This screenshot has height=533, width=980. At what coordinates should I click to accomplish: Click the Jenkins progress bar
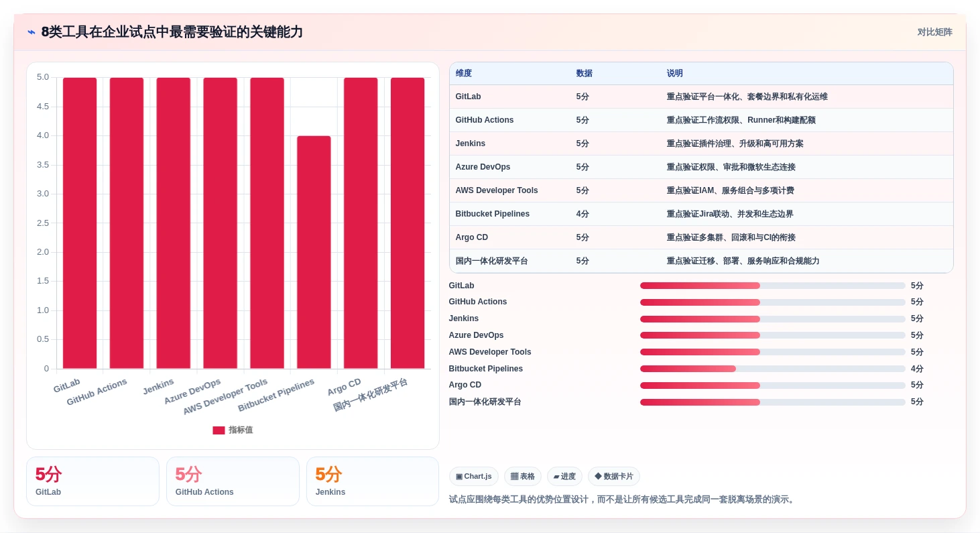click(x=772, y=319)
